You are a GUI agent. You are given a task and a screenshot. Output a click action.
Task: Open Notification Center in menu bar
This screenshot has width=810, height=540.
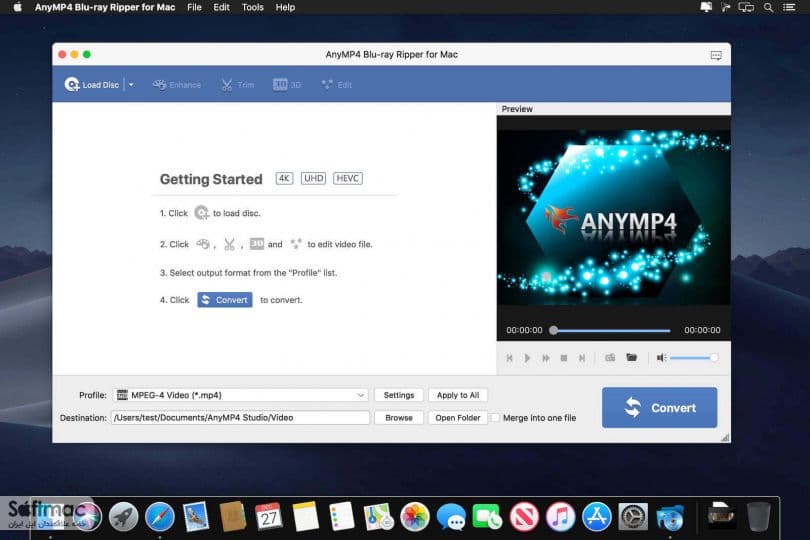click(789, 7)
